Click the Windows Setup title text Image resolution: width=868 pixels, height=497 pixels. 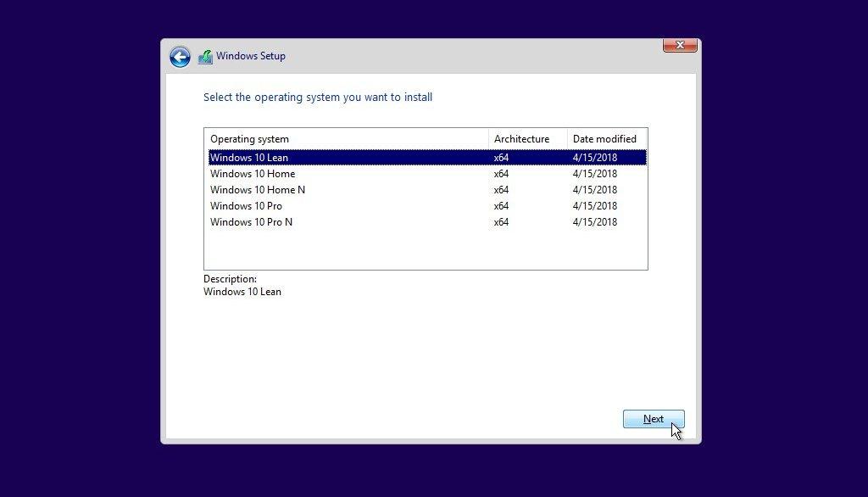(251, 56)
